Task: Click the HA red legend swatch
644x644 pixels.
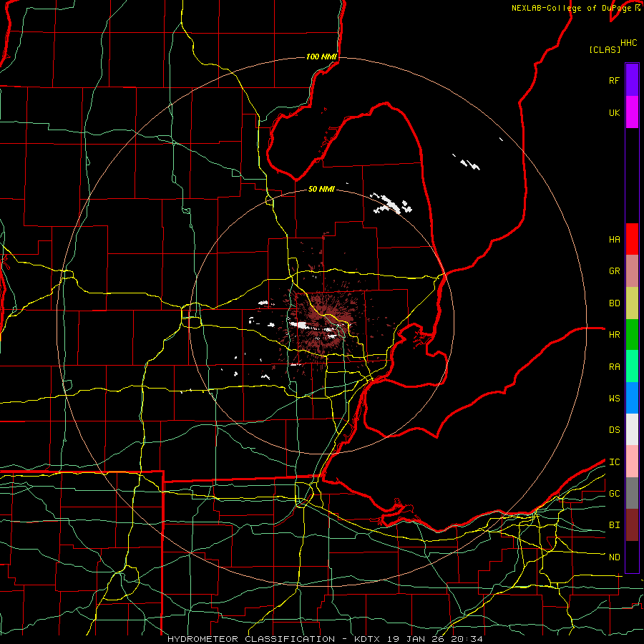Action: pos(632,239)
